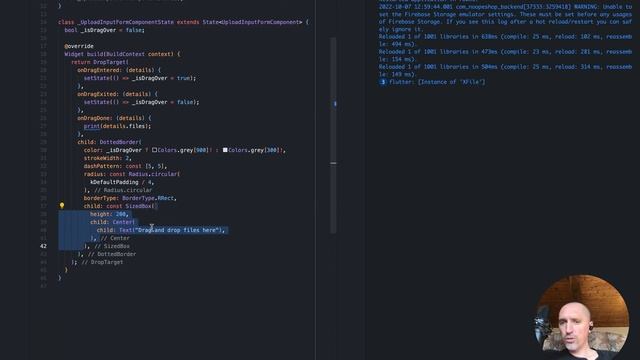The image size is (640, 360).
Task: Click "borderType: BorderType.RRect," line
Action: (x=130, y=198)
